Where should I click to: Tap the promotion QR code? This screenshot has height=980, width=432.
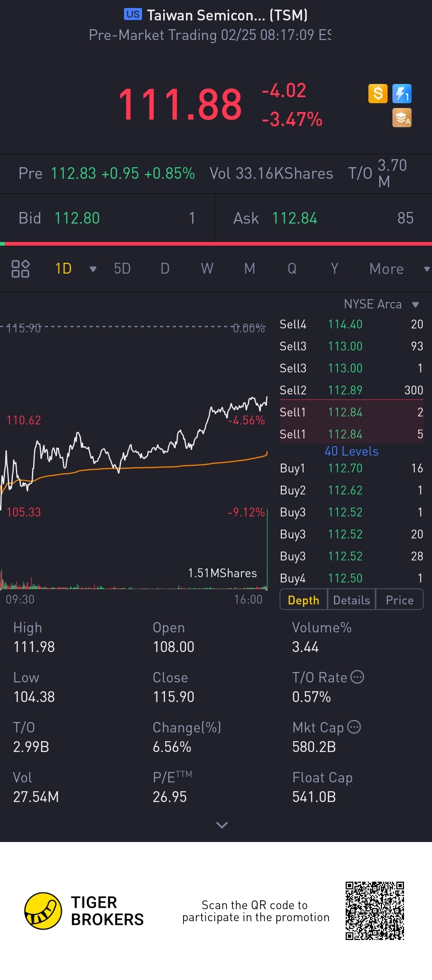[375, 911]
